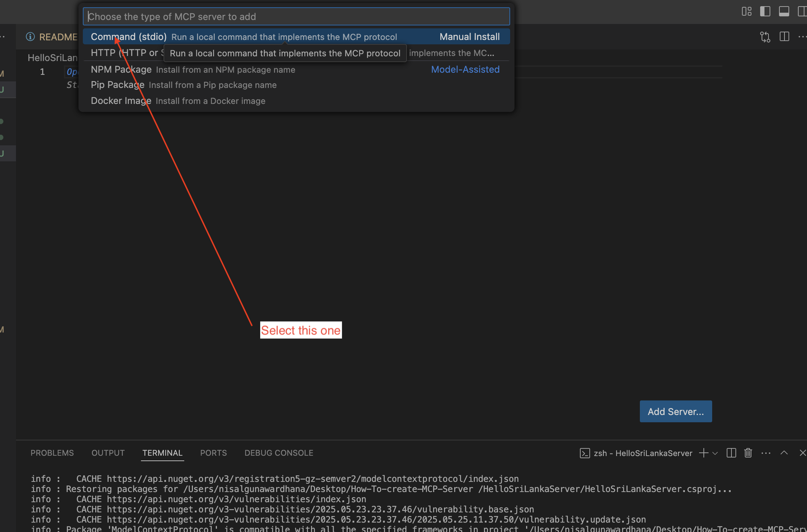The width and height of the screenshot is (807, 532).
Task: Maximize panel size with chevron up
Action: point(784,453)
